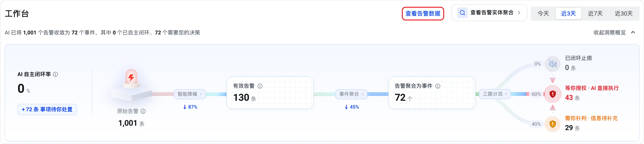Open 查看告警实体聚合 button
Viewport: 644px width, 144px height.
(x=489, y=13)
